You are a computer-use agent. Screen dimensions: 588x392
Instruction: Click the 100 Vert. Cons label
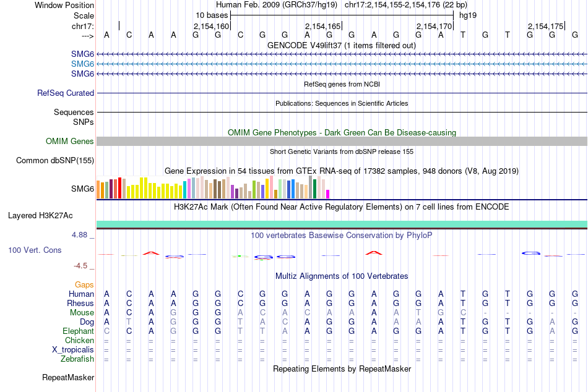(x=35, y=250)
